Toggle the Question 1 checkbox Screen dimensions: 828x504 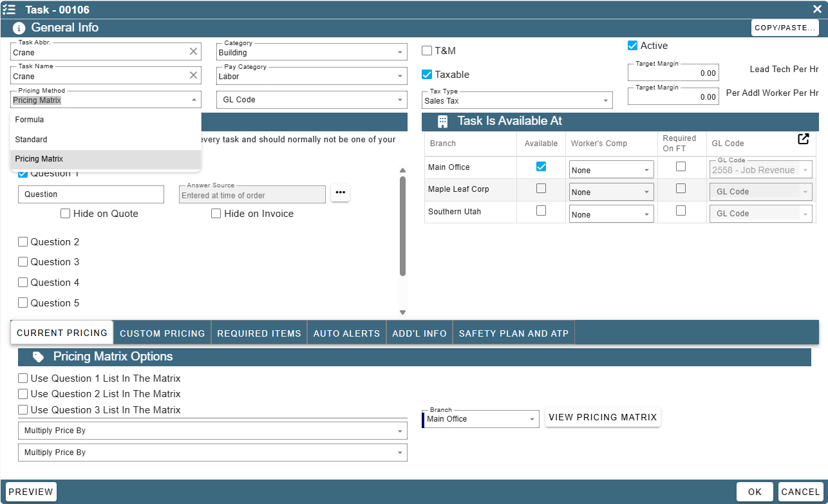(x=23, y=173)
